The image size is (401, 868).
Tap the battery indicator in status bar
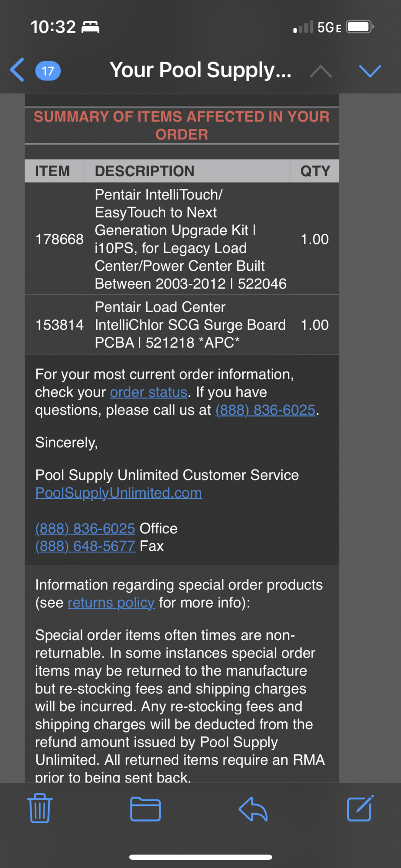(360, 27)
